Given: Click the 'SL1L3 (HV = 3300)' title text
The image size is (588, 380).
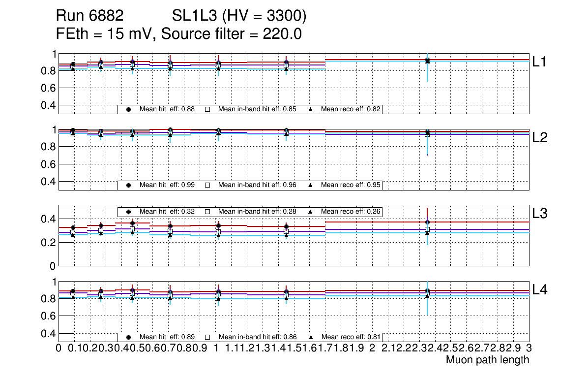Looking at the screenshot, I should click(x=239, y=16).
